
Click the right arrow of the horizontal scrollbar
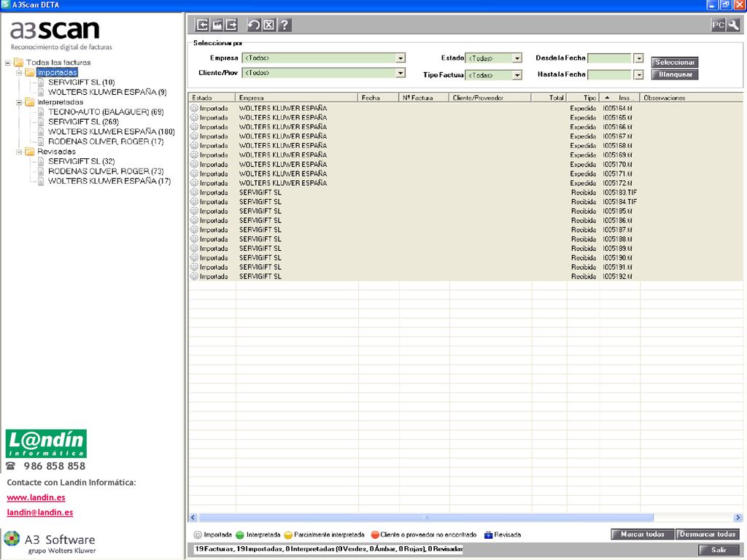[x=738, y=518]
